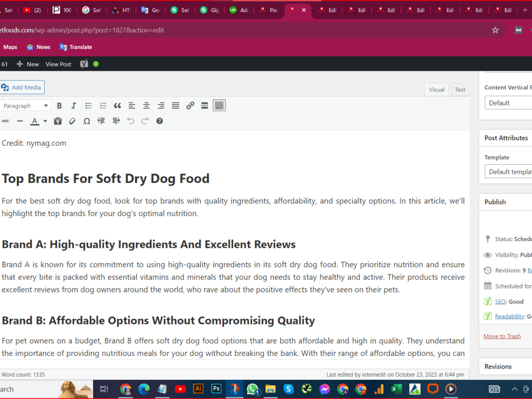Open WhatsApp from the taskbar
The height and width of the screenshot is (399, 532).
pyautogui.click(x=252, y=389)
